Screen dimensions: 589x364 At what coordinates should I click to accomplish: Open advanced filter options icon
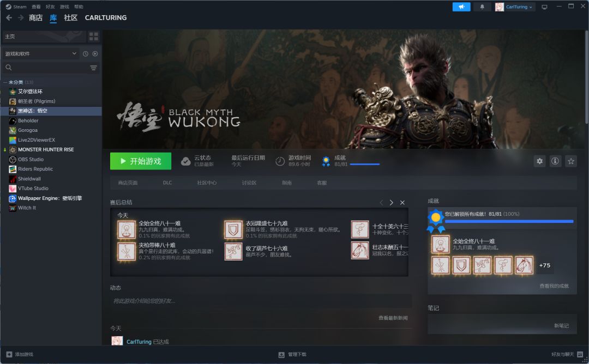click(x=94, y=68)
